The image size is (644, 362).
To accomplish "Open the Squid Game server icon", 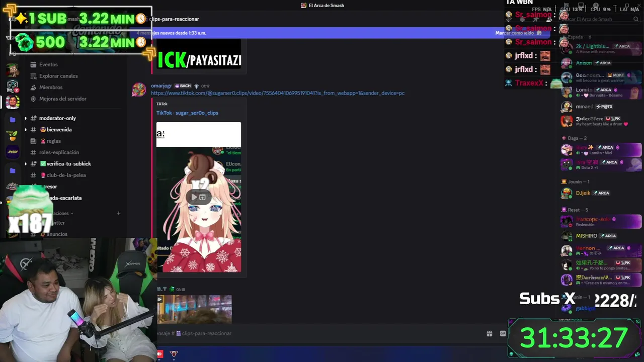I will click(x=12, y=187).
